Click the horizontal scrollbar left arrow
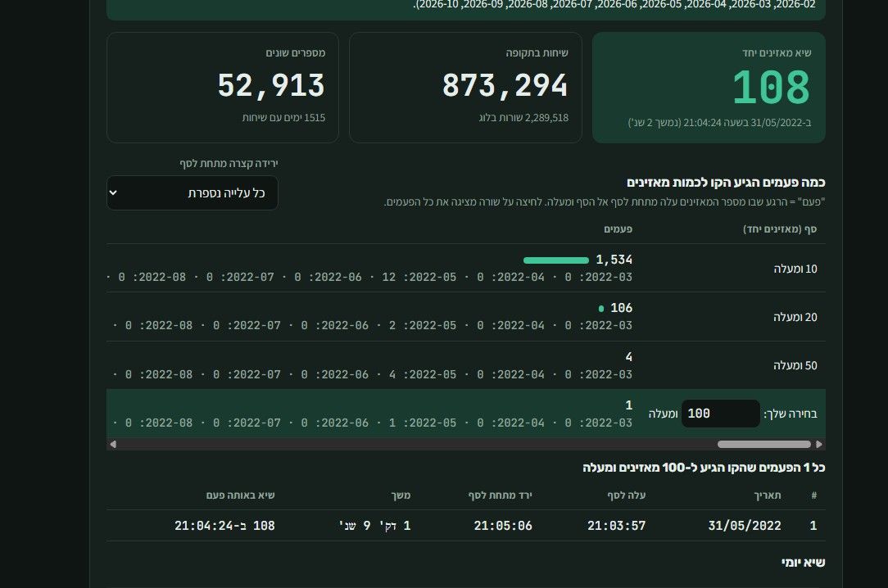The height and width of the screenshot is (588, 888). 113,444
